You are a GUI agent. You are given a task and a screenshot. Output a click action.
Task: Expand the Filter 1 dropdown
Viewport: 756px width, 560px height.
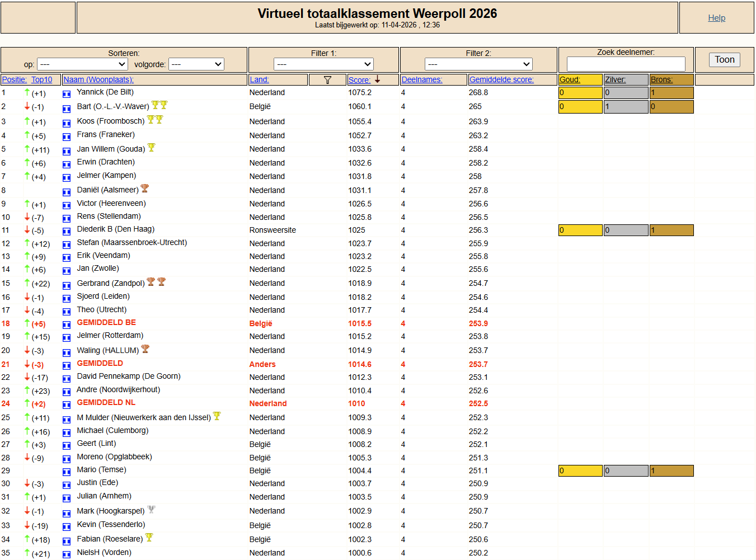tap(323, 64)
